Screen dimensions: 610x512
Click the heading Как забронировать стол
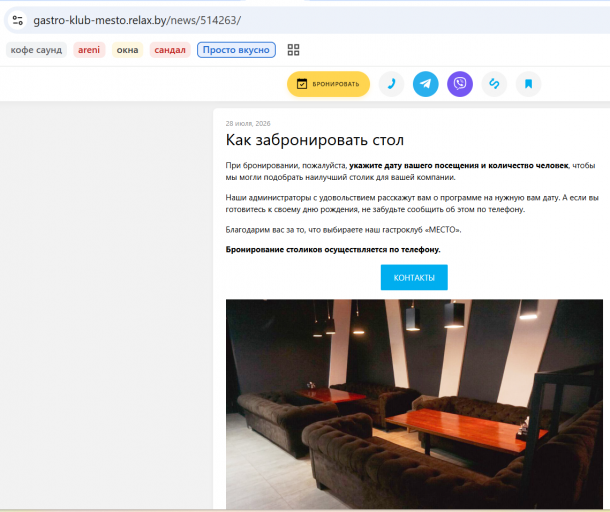(315, 140)
